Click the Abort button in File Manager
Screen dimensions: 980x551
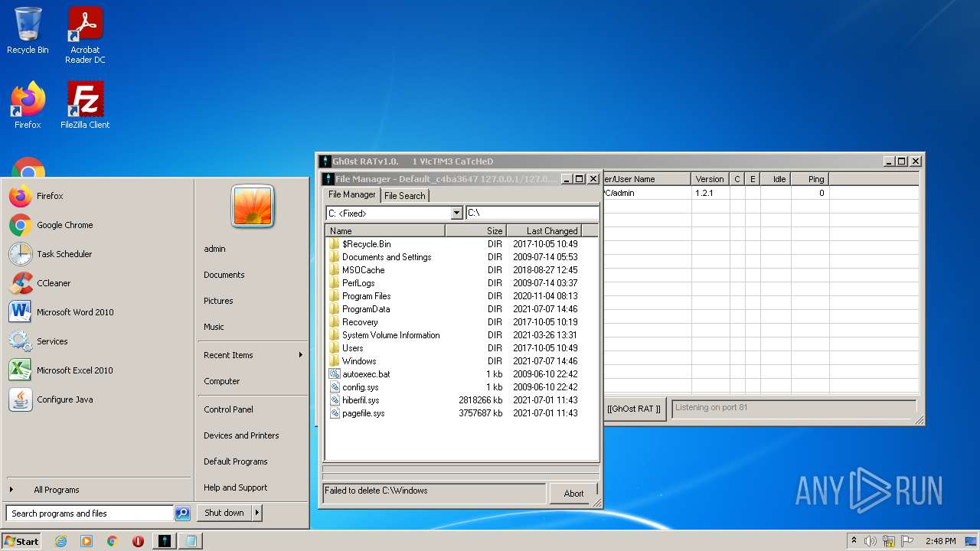click(x=573, y=494)
